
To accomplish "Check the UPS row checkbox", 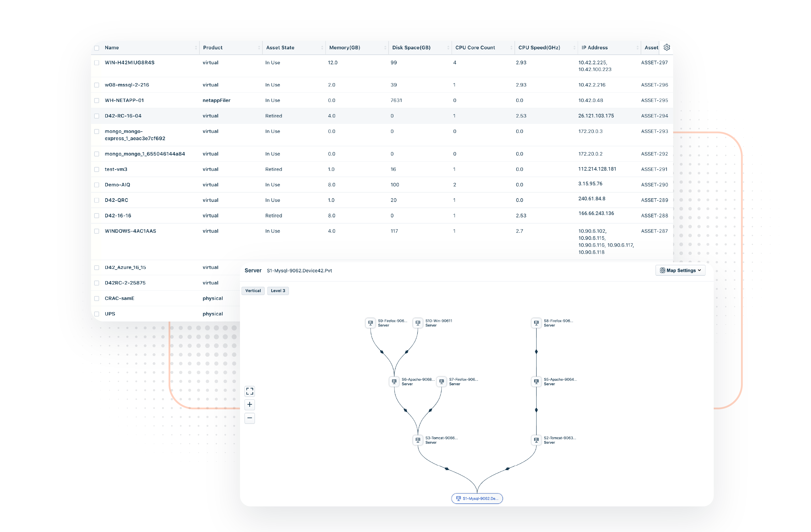I will (97, 314).
